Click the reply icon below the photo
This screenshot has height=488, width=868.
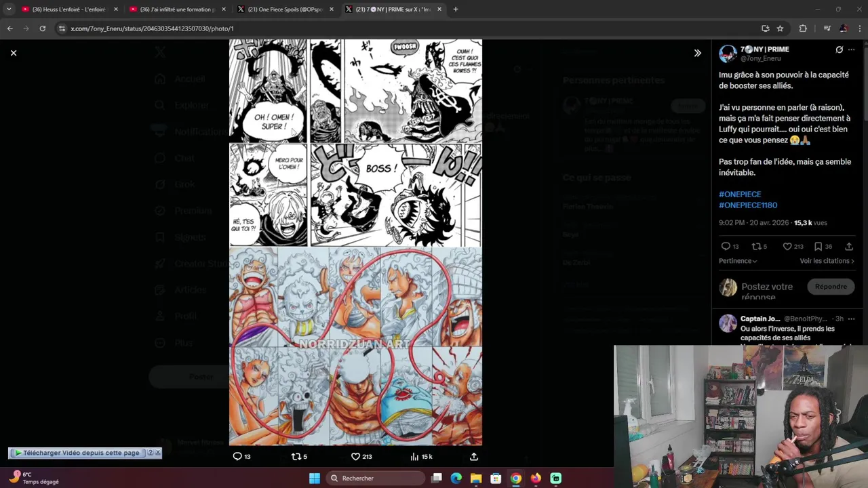237,457
